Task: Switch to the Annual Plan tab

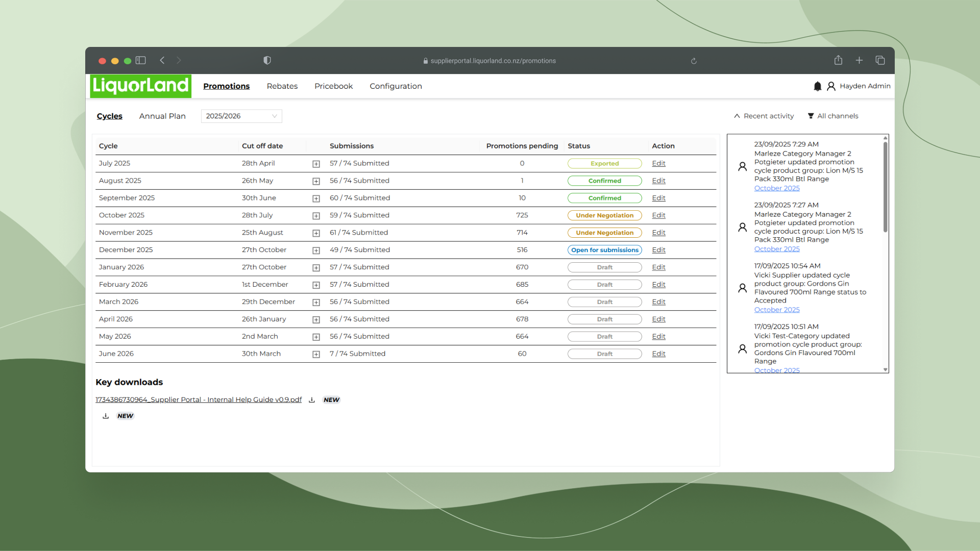Action: 162,116
